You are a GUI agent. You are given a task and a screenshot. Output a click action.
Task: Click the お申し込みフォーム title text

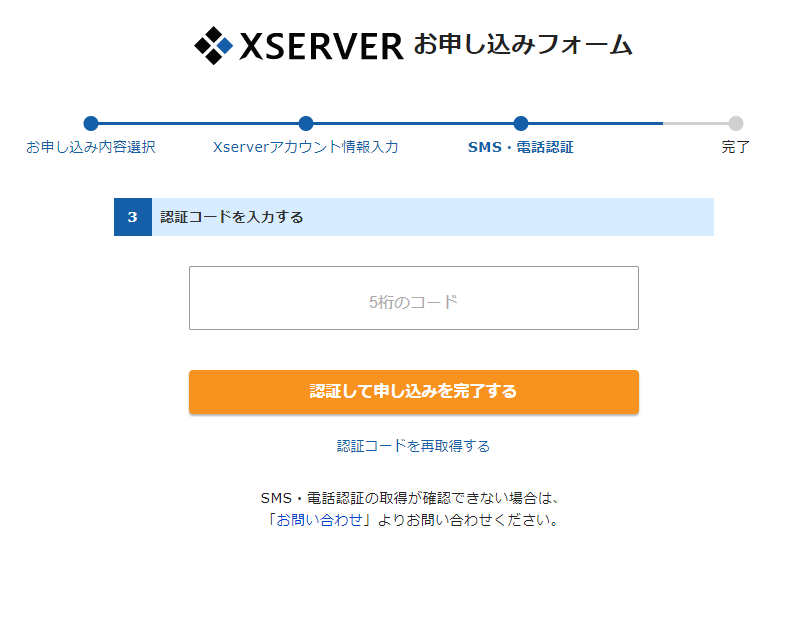tap(523, 45)
